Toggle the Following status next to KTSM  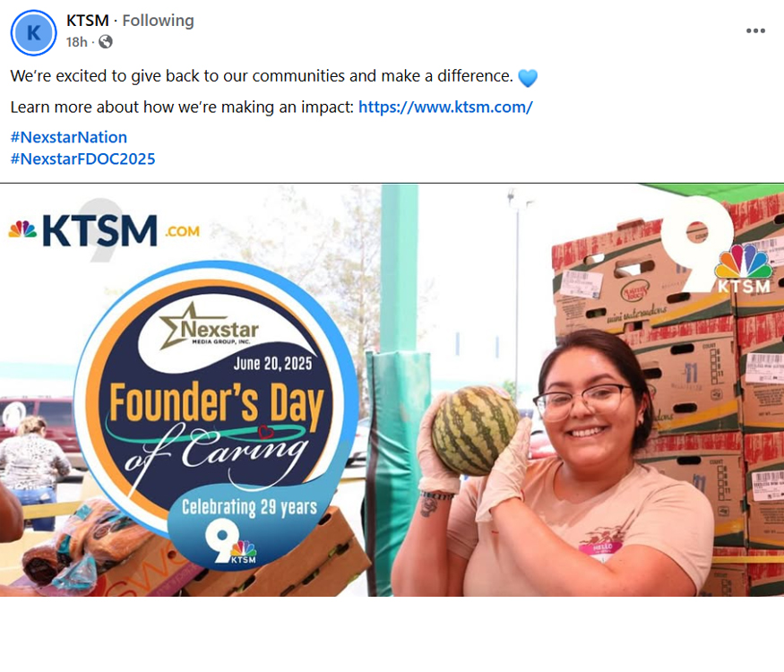click(x=158, y=21)
